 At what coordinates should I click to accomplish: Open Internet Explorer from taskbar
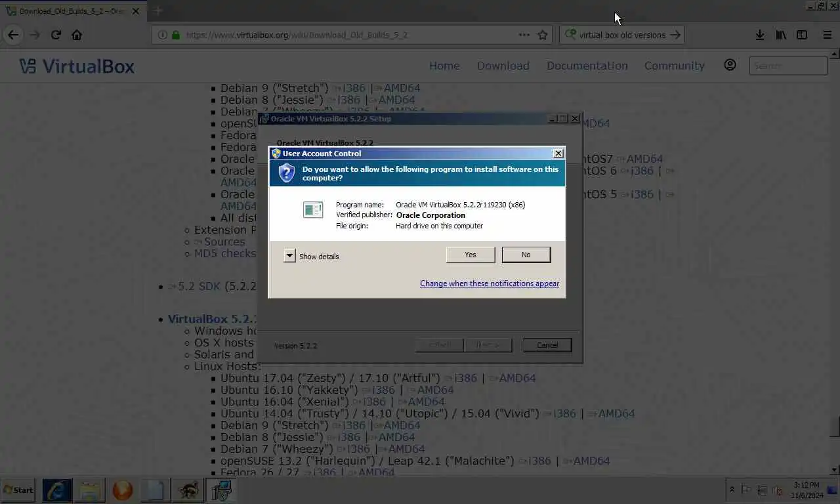click(56, 490)
